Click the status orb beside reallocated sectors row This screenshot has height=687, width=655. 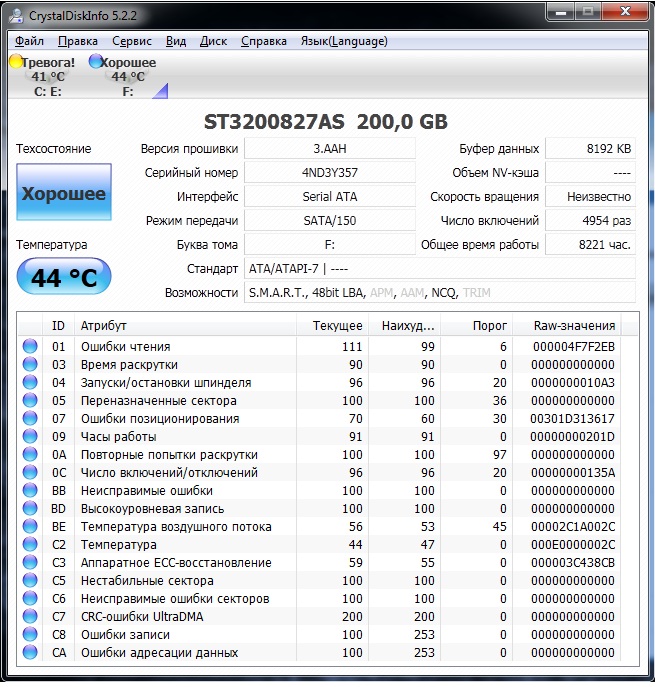click(30, 401)
